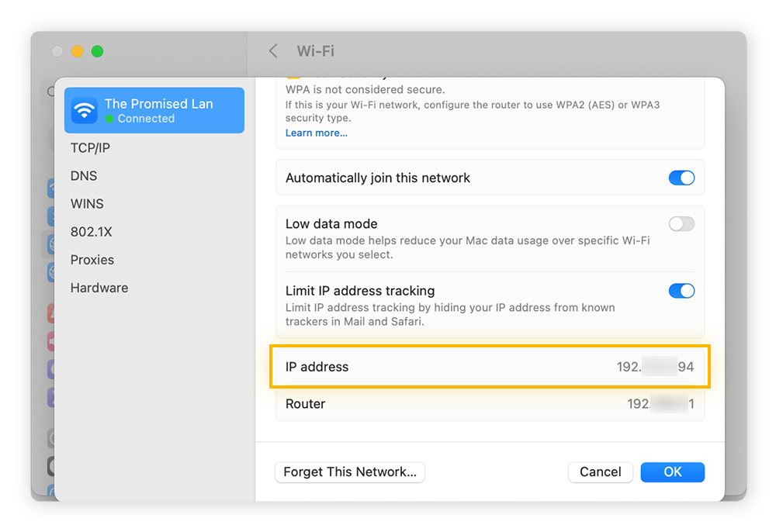Open the Hardware tab

click(99, 287)
